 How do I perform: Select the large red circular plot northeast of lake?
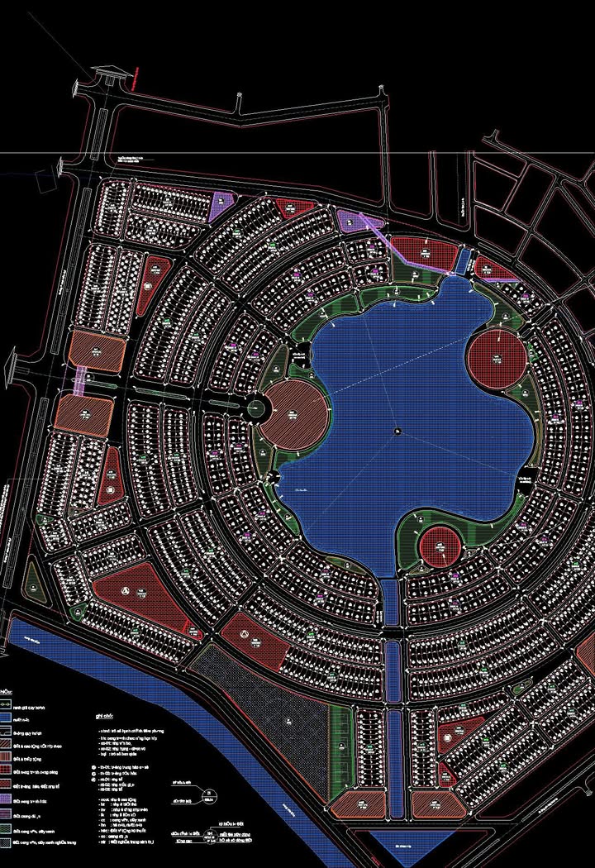[496, 360]
